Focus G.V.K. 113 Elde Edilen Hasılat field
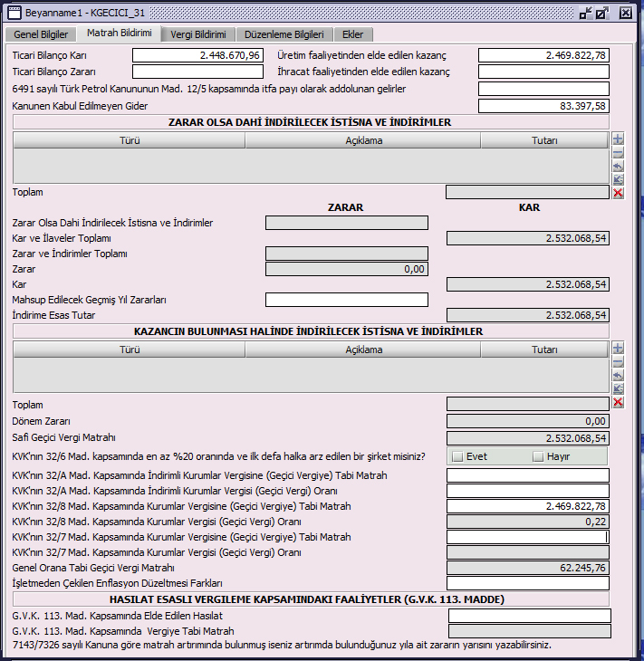 530,616
